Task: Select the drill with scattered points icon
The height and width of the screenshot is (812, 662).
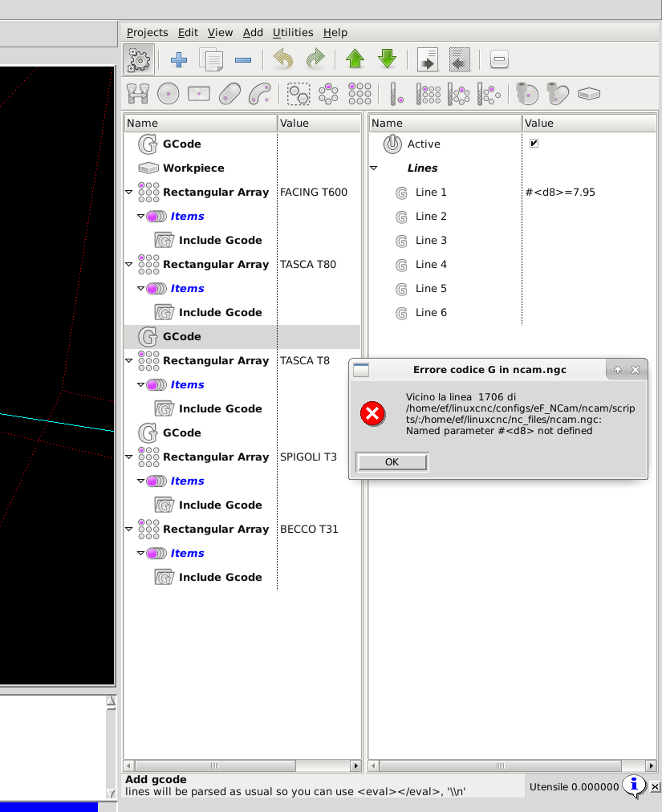Action: pos(489,94)
